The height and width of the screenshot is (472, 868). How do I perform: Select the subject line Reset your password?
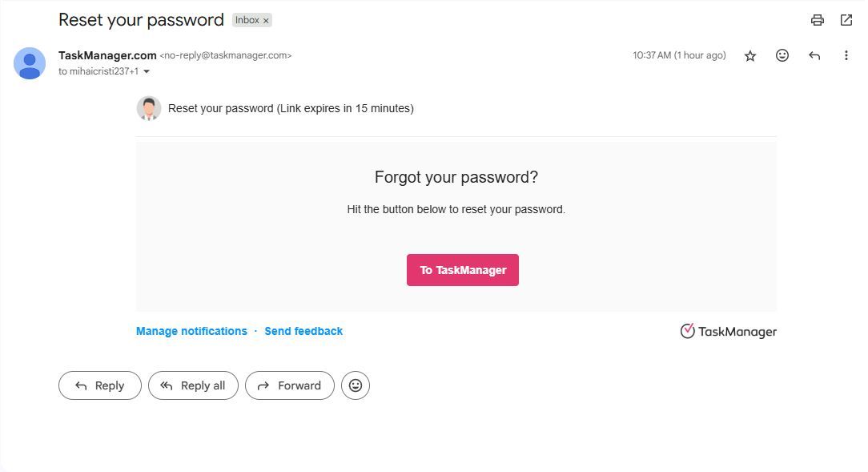coord(141,19)
